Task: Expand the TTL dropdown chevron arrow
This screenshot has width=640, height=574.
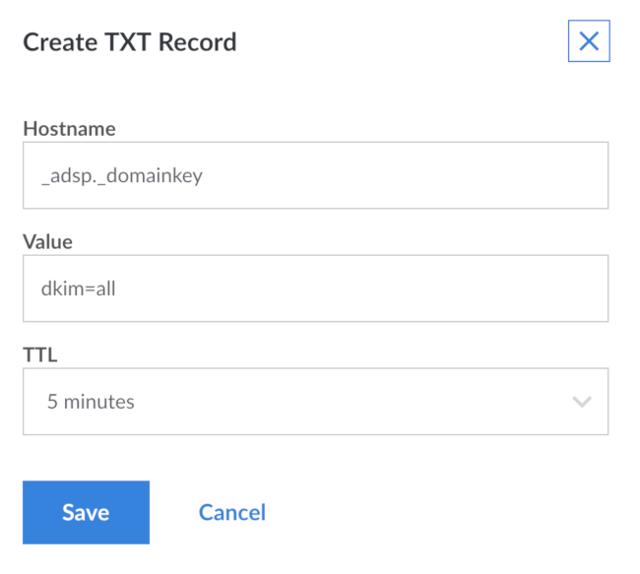Action: tap(581, 402)
